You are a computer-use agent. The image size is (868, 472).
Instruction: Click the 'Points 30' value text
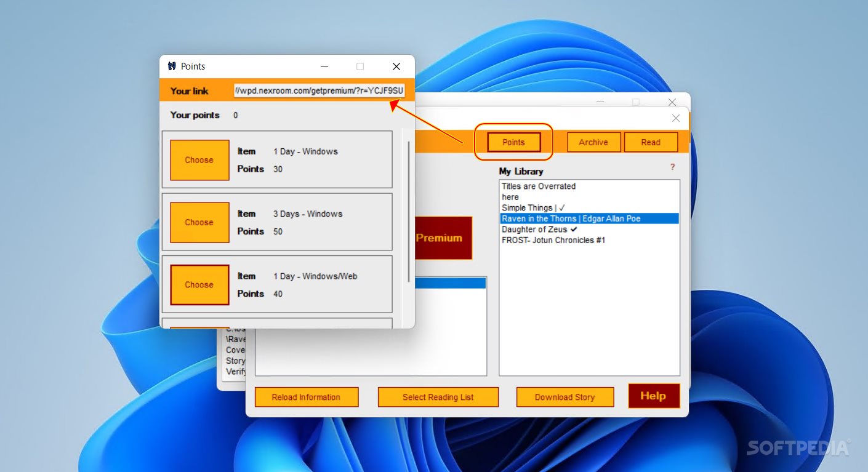pyautogui.click(x=278, y=169)
